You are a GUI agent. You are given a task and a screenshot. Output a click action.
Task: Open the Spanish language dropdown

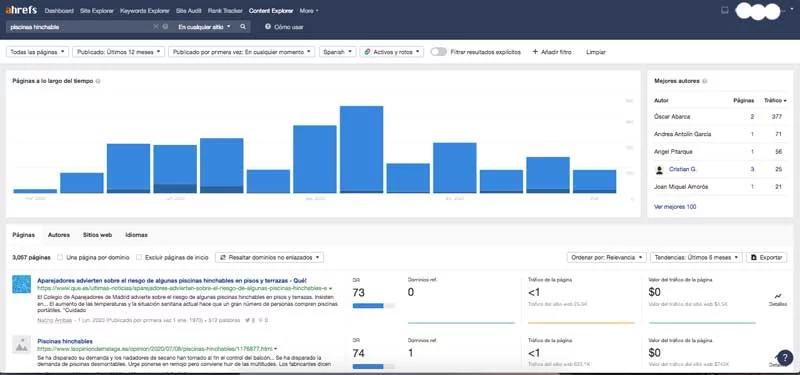tap(337, 52)
